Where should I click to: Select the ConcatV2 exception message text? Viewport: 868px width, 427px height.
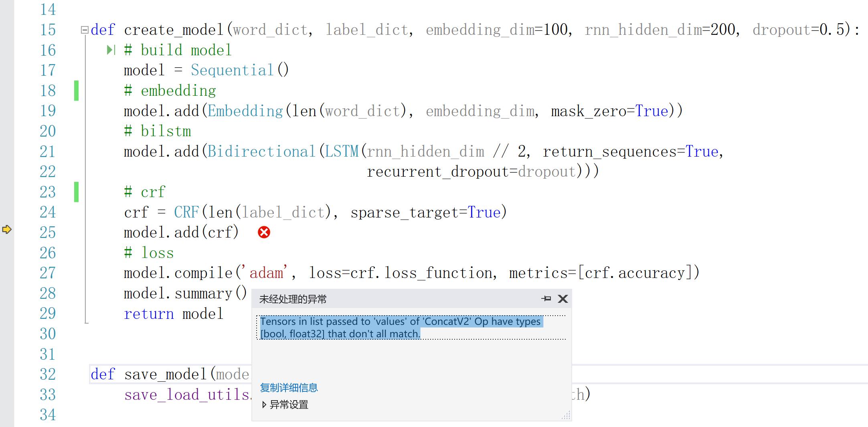coord(401,328)
